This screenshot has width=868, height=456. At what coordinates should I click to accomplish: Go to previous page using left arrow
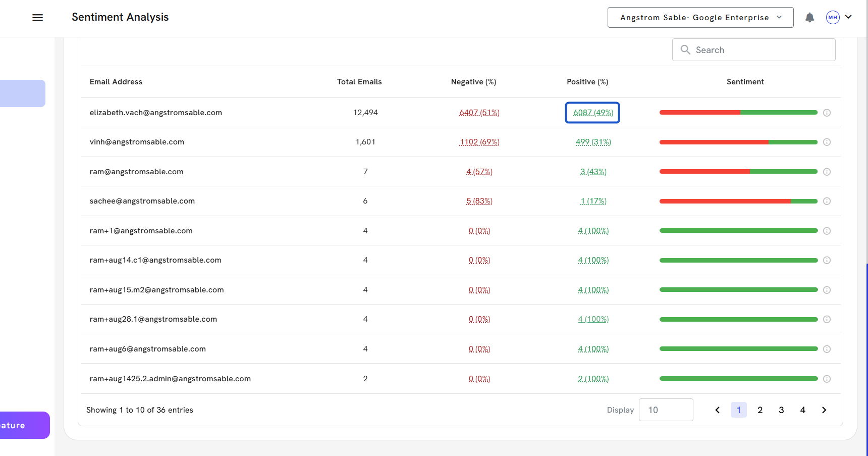click(x=717, y=410)
